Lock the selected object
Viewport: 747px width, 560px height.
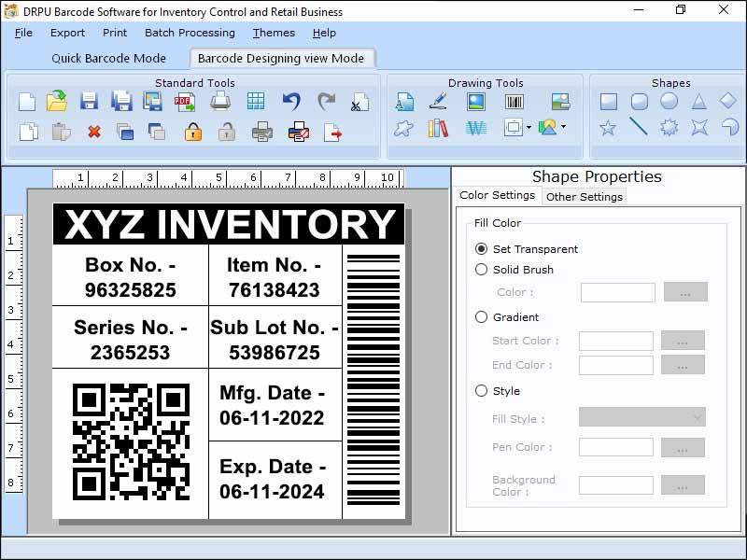coord(191,130)
